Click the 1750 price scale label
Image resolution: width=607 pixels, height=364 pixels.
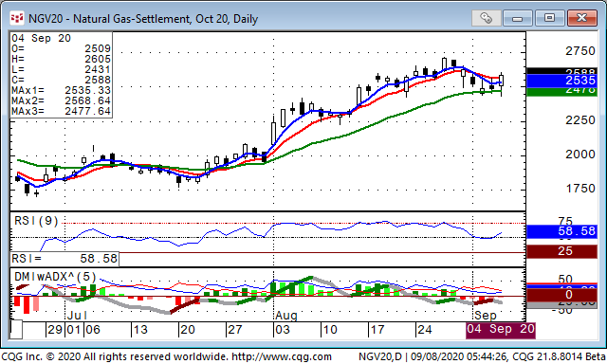[580, 189]
